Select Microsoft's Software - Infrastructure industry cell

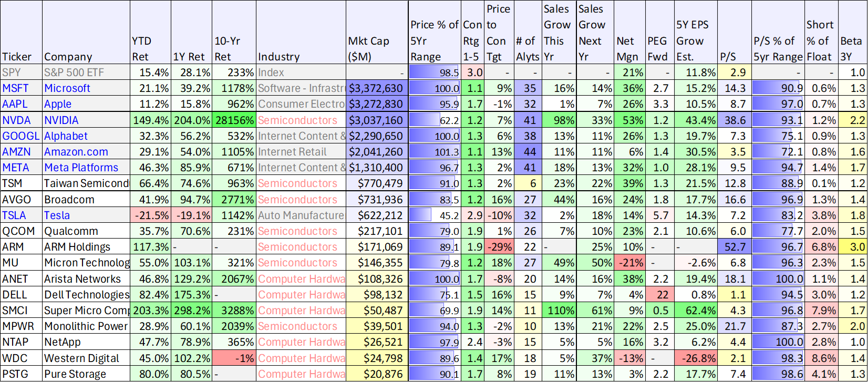pyautogui.click(x=301, y=88)
